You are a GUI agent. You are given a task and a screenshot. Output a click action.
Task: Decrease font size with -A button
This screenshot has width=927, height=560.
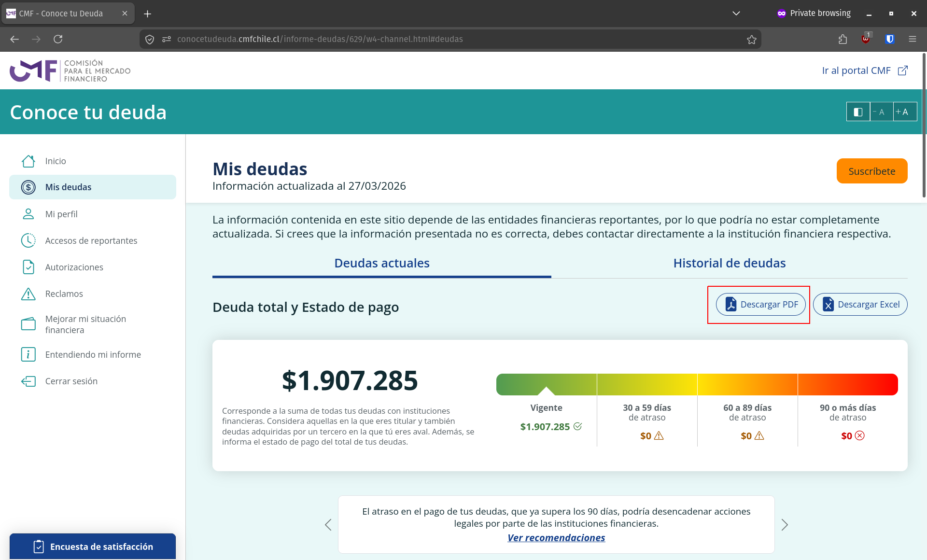coord(881,112)
